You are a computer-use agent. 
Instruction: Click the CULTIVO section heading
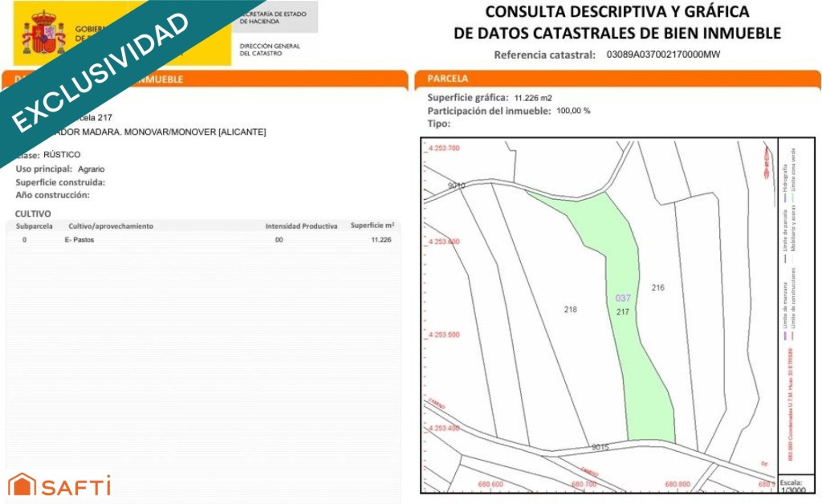tap(33, 213)
